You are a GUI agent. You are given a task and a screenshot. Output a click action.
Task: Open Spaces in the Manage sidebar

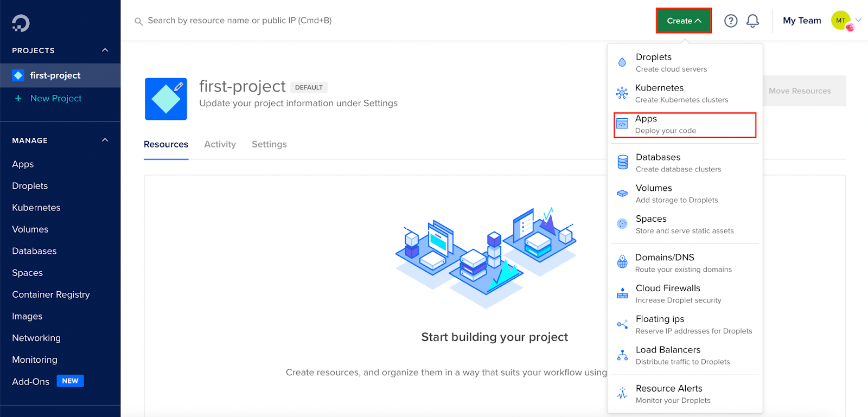tap(27, 273)
